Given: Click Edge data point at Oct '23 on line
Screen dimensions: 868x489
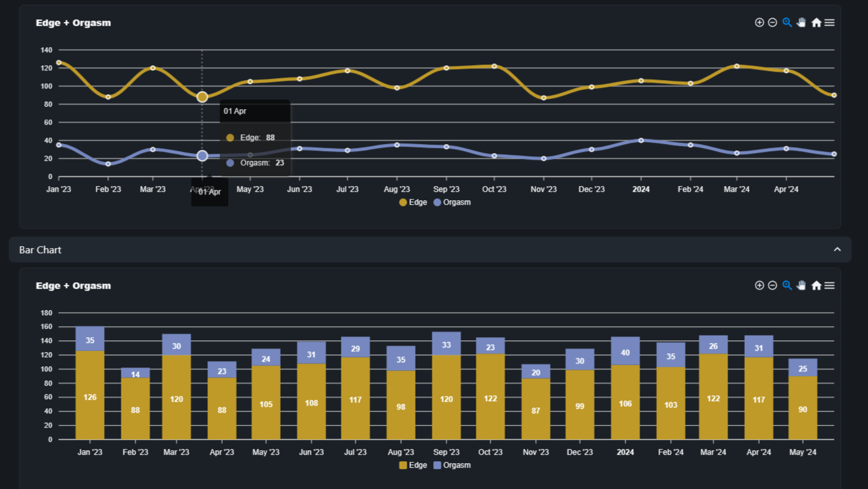Looking at the screenshot, I should click(x=494, y=66).
